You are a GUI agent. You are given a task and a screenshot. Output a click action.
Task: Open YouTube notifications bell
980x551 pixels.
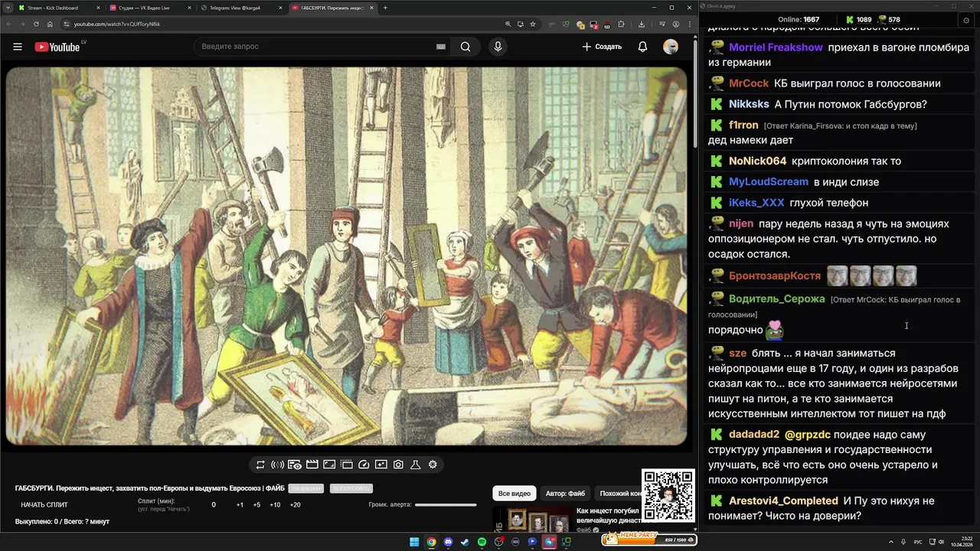point(642,47)
